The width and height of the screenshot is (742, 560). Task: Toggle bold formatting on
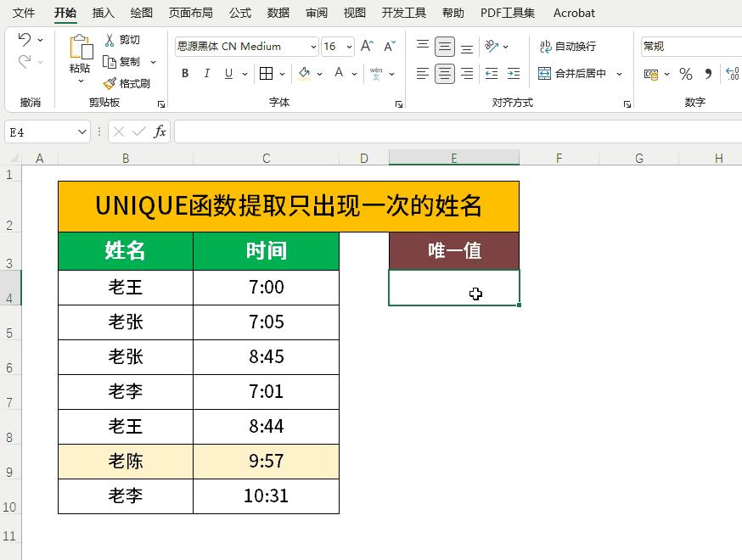point(184,74)
